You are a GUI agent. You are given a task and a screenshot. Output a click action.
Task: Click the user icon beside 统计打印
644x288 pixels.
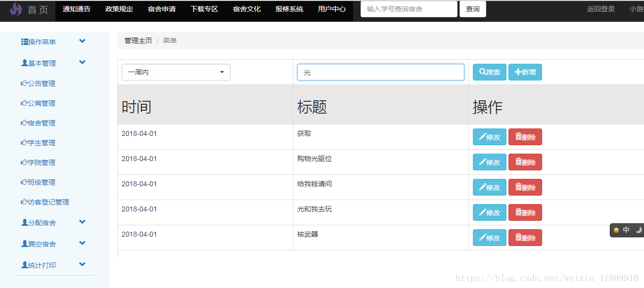coord(25,265)
